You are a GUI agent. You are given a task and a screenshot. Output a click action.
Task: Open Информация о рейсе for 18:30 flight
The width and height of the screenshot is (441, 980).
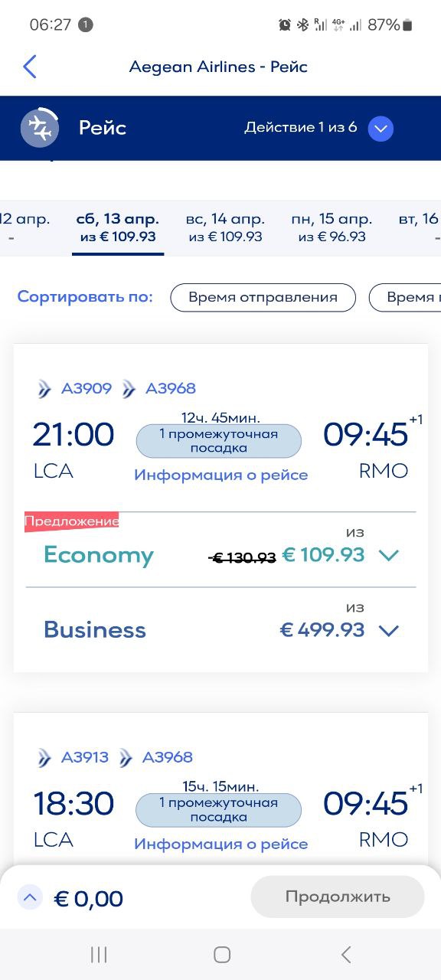[220, 844]
